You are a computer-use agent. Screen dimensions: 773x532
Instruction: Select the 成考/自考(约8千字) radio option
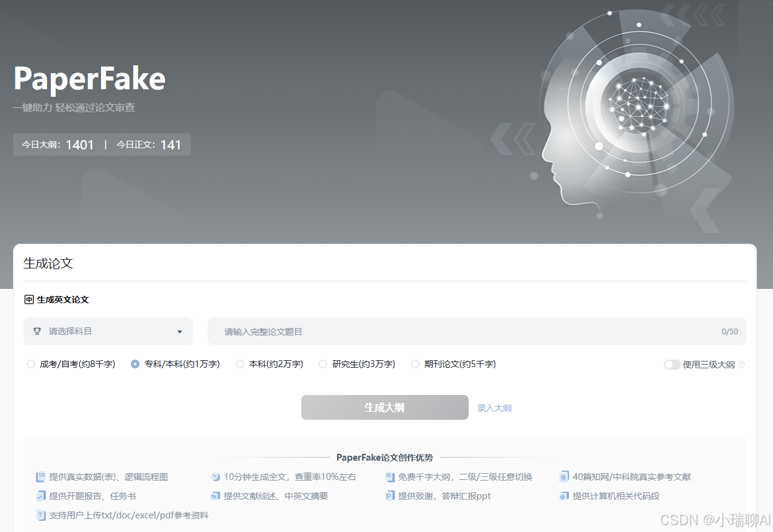(31, 364)
